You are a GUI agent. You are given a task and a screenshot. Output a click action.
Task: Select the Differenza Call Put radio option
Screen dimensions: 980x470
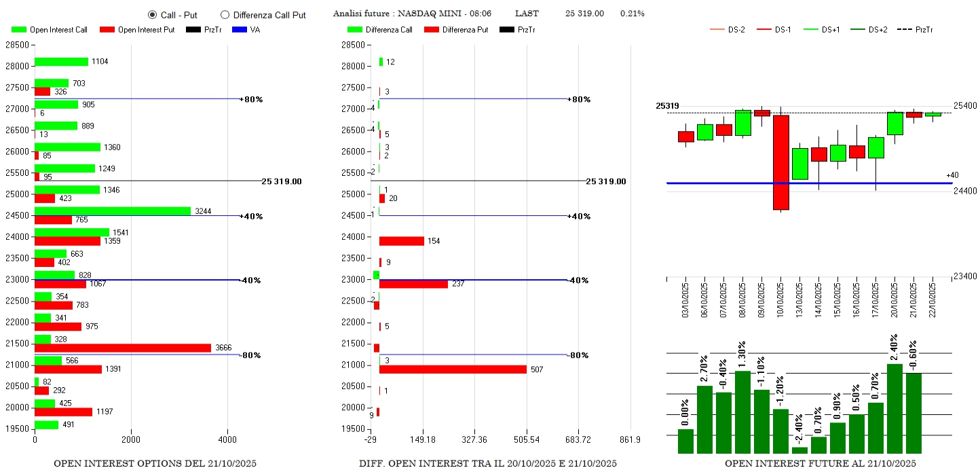(225, 15)
